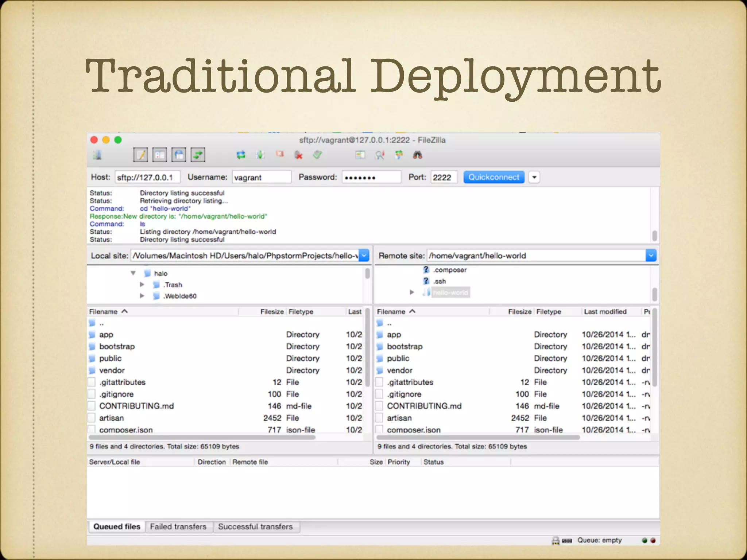The image size is (747, 560).
Task: Switch to the Failed transfers tab
Action: 178,526
